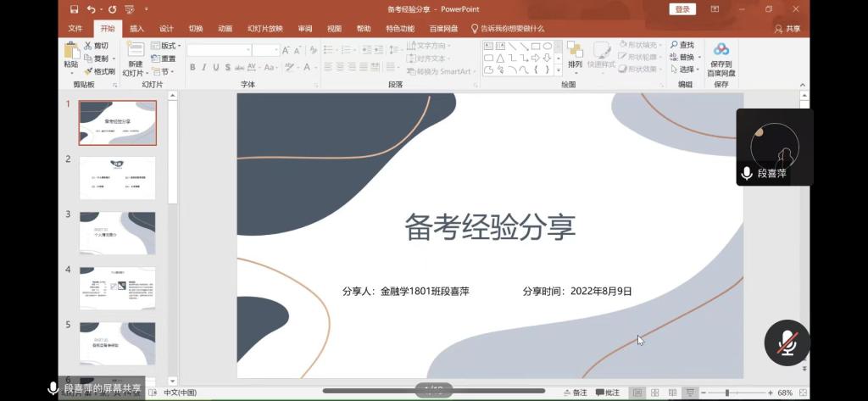Screen dimensions: 868x401
Task: Click the zoom slider in status bar
Action: click(727, 393)
